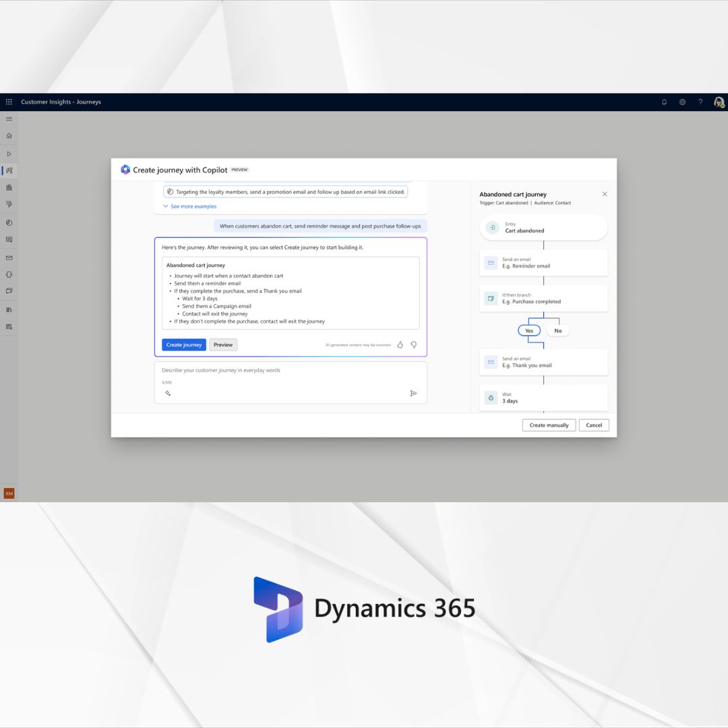Viewport: 728px width, 728px height.
Task: Open the E.g. Thank you email step
Action: point(543,362)
